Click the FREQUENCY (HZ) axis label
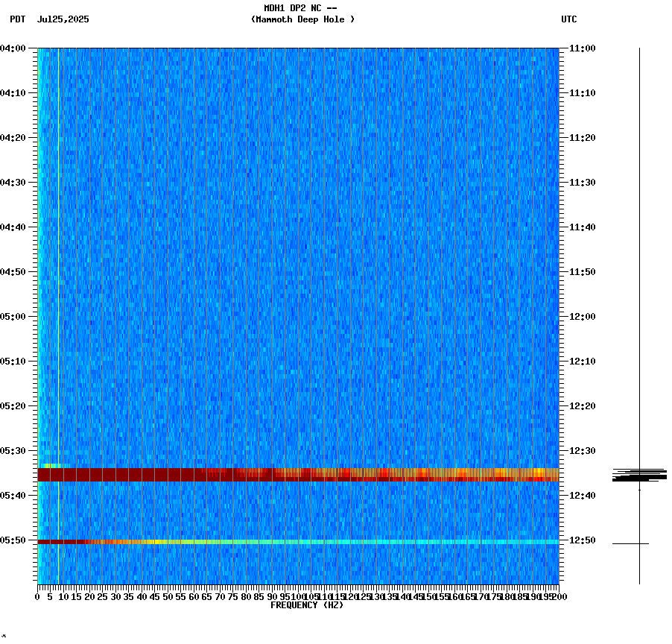 pos(307,604)
